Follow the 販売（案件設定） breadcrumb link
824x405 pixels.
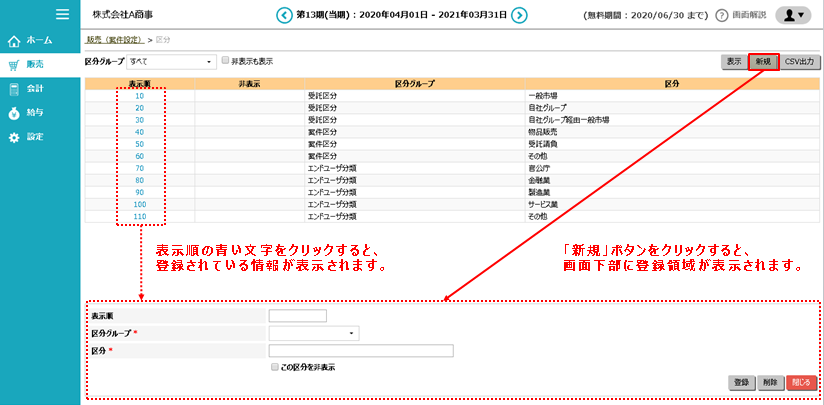pyautogui.click(x=115, y=40)
